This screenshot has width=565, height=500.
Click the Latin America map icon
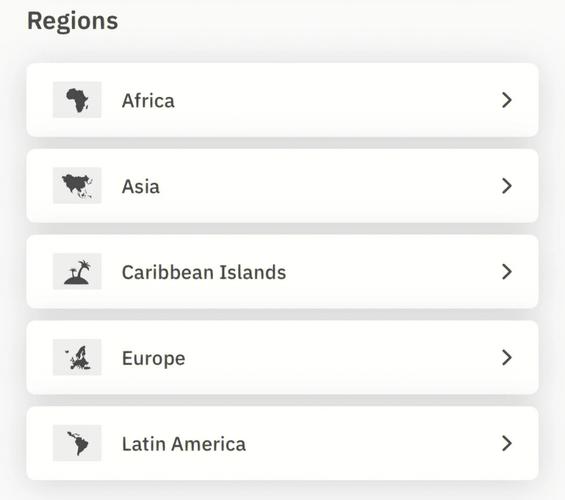(77, 443)
